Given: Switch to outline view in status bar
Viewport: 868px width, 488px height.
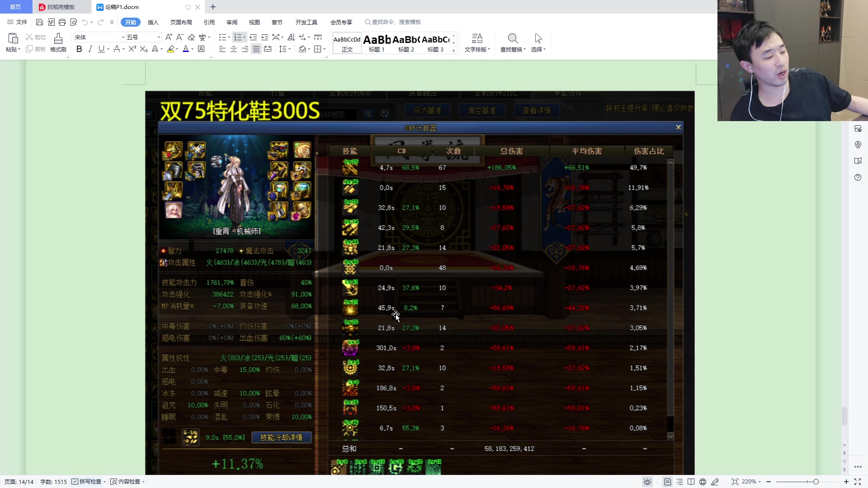Looking at the screenshot, I should tap(679, 482).
